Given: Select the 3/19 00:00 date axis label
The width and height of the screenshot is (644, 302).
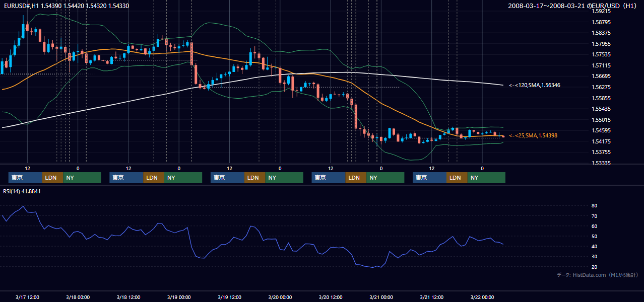Looking at the screenshot, I should (179, 297).
